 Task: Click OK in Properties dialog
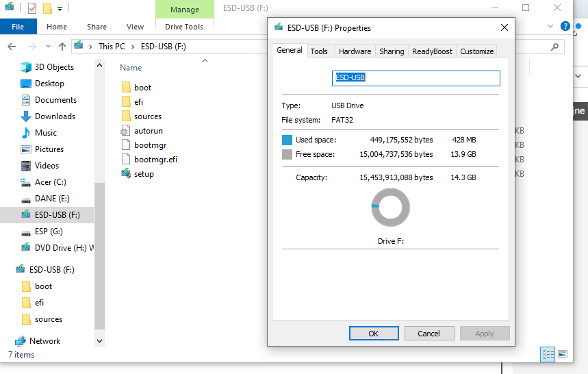tap(374, 334)
